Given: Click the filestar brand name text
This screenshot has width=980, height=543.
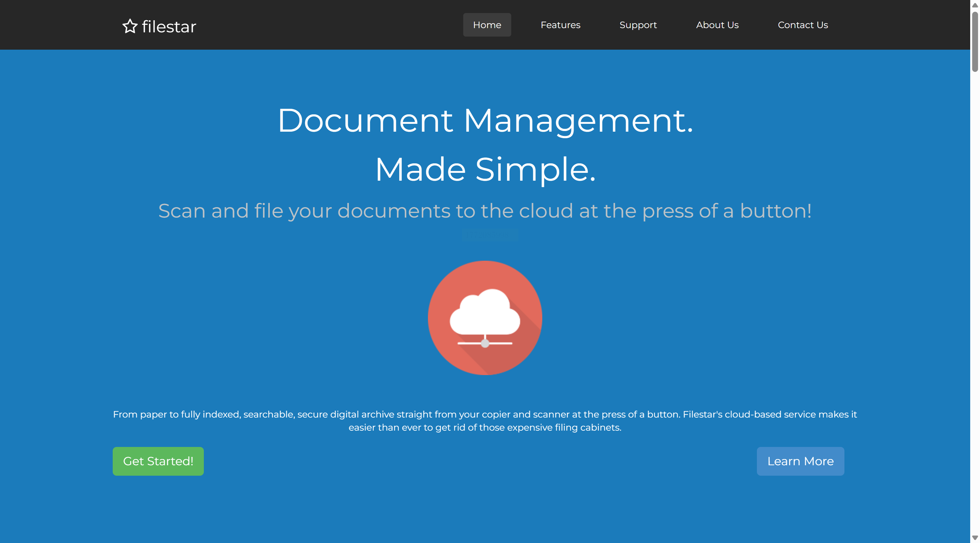Looking at the screenshot, I should click(x=169, y=27).
